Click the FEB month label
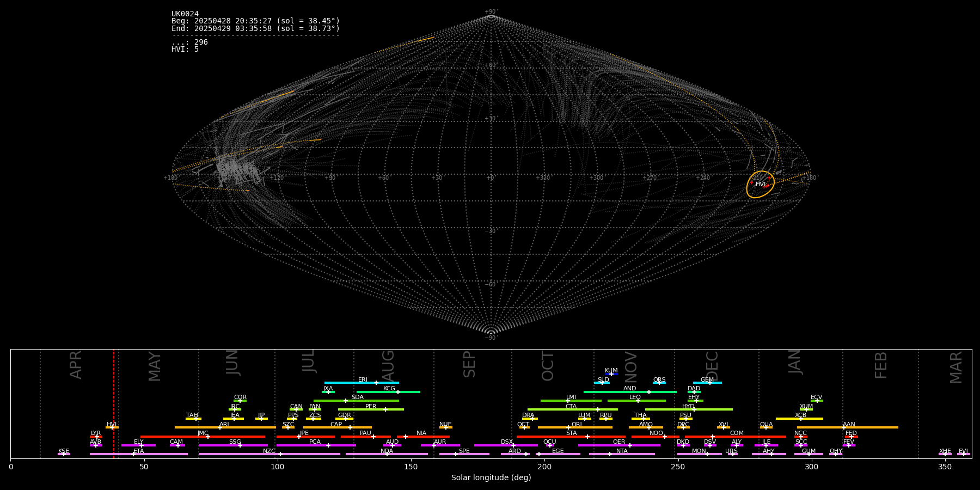Image resolution: width=980 pixels, height=490 pixels. point(881,365)
